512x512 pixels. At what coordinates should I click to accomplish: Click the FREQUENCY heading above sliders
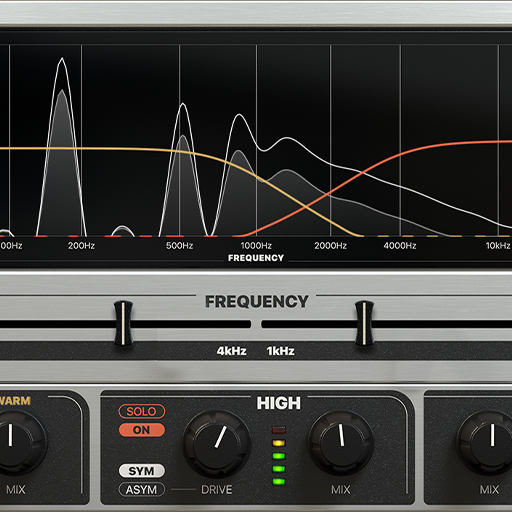(257, 302)
